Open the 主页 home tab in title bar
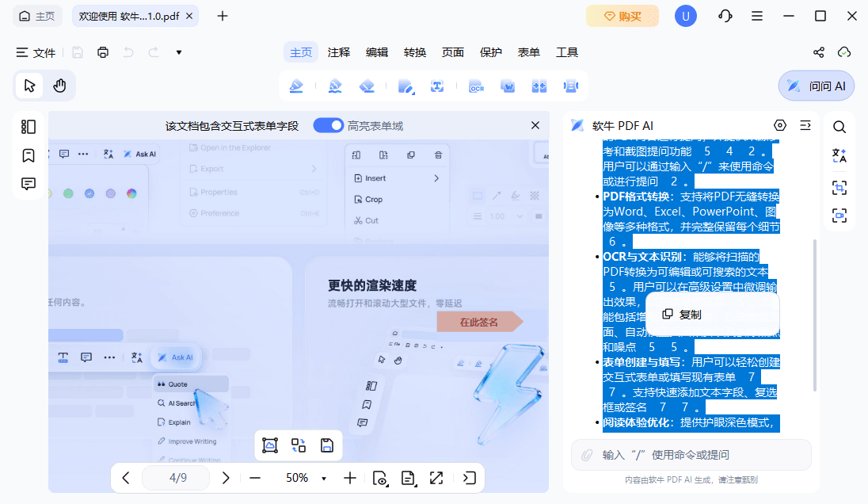This screenshot has width=868, height=504. (38, 16)
